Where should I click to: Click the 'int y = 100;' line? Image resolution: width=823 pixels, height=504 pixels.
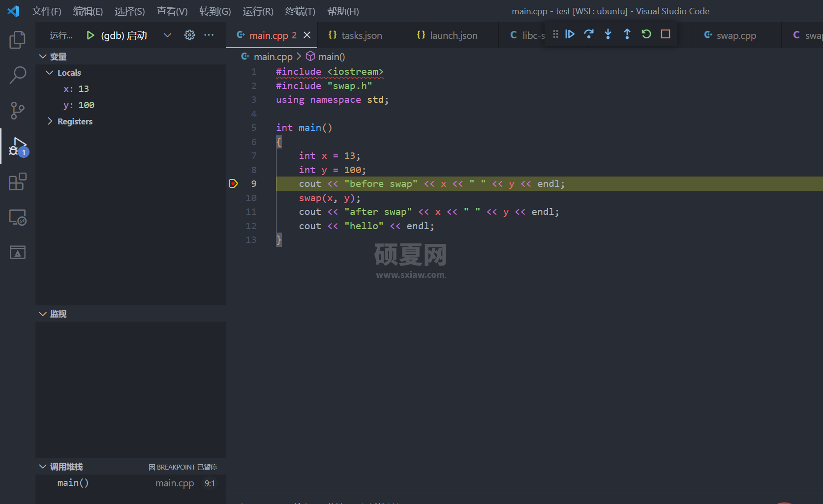[333, 170]
